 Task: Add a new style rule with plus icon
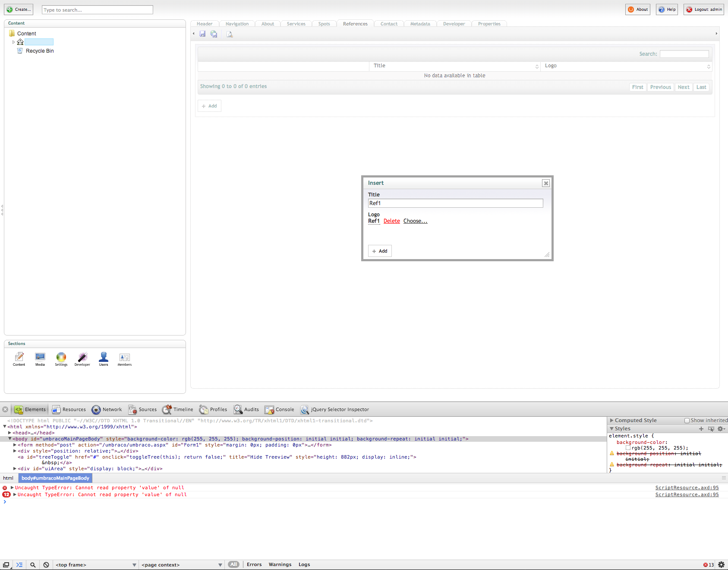pos(701,429)
